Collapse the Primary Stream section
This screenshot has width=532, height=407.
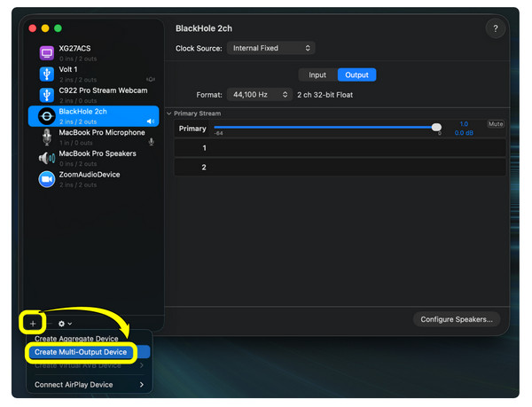169,113
